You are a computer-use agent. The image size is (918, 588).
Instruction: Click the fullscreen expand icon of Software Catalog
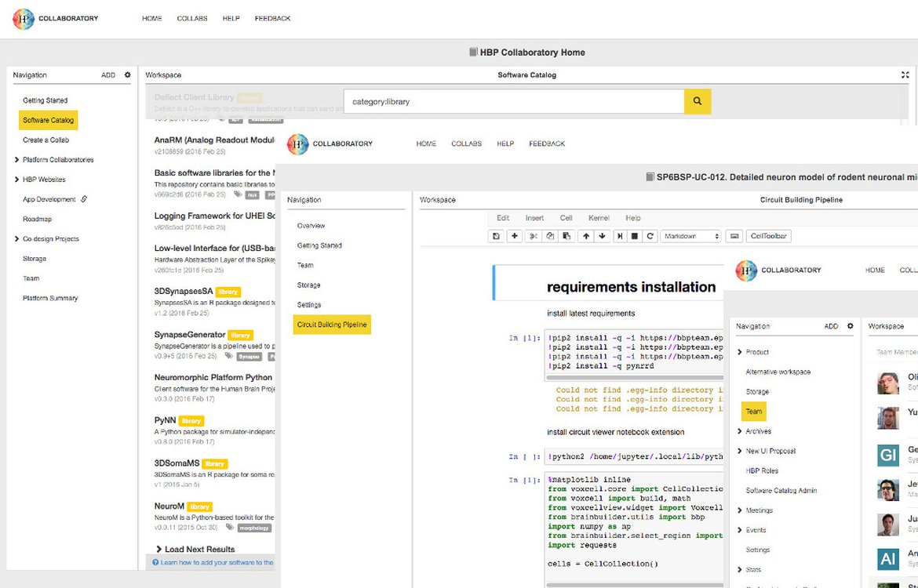[905, 75]
